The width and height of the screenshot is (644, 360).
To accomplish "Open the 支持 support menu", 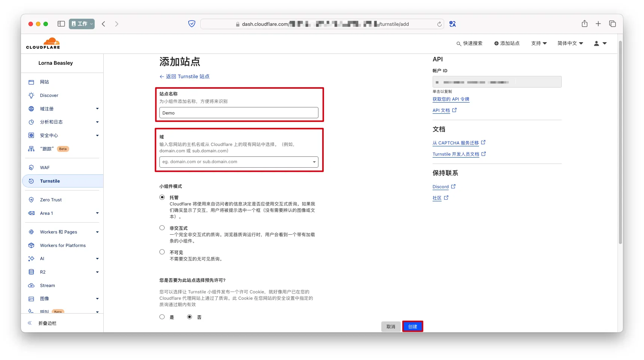I will click(539, 43).
